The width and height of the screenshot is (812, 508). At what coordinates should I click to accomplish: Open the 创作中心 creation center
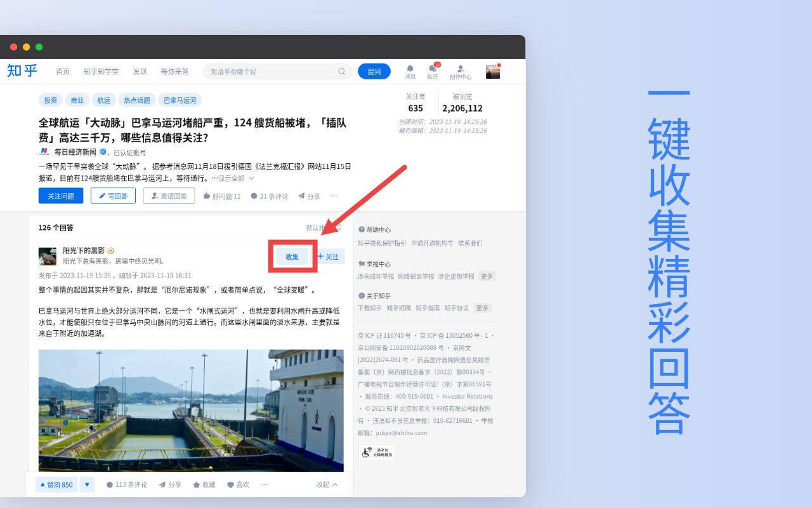(x=461, y=71)
